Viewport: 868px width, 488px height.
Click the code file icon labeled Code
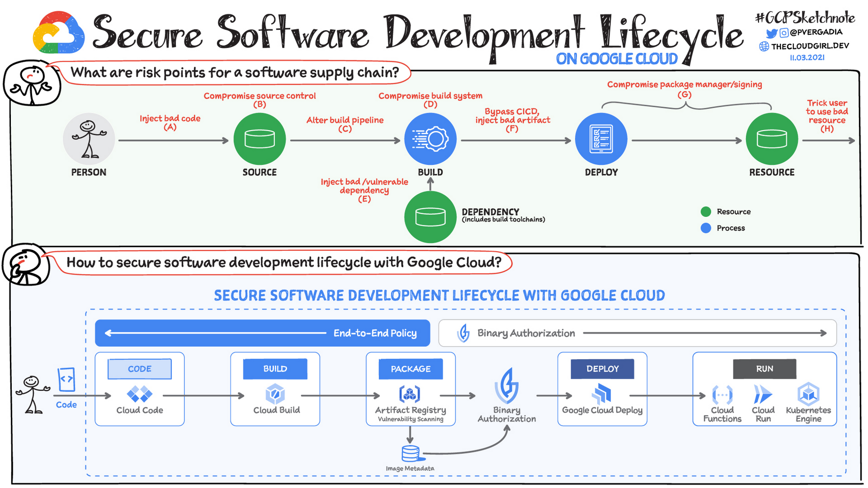(66, 380)
